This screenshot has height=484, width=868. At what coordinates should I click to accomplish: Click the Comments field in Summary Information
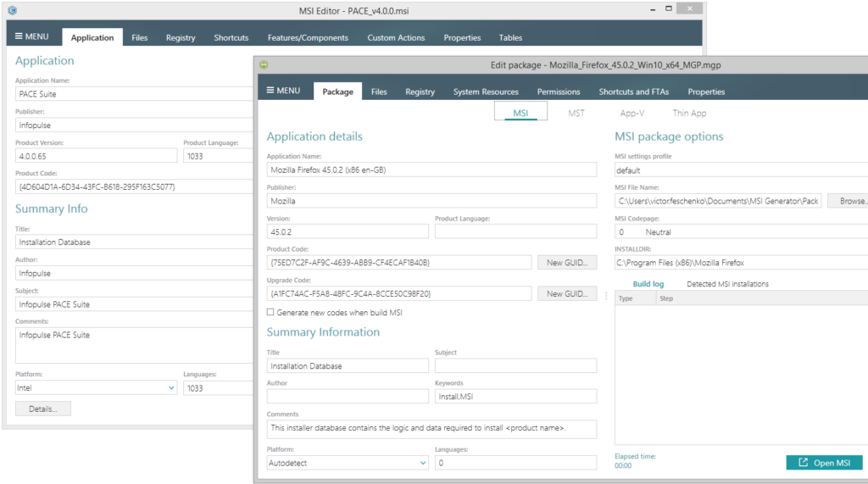431,429
